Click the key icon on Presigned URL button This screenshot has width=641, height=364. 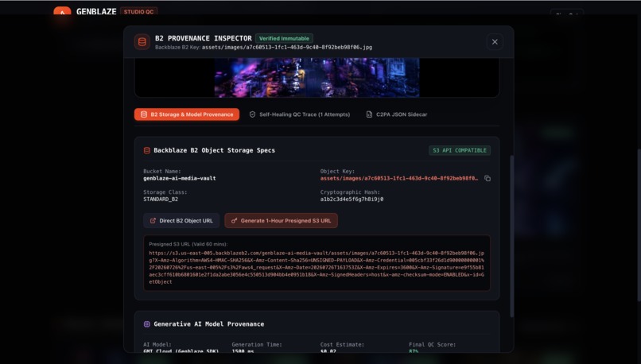235,221
